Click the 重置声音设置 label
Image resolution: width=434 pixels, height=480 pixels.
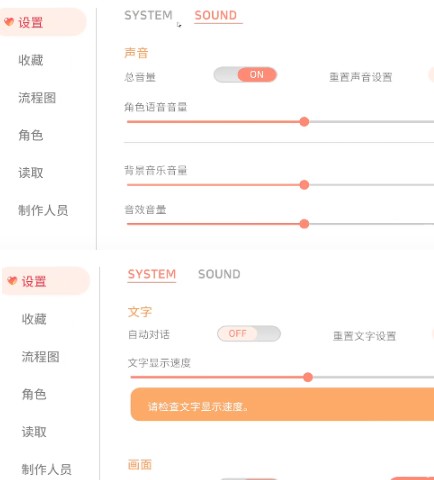pos(361,77)
